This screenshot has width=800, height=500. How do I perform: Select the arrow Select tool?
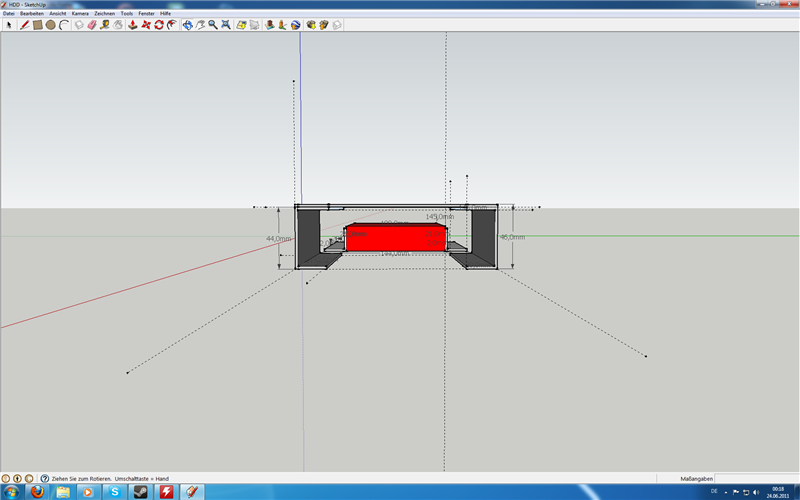9,25
